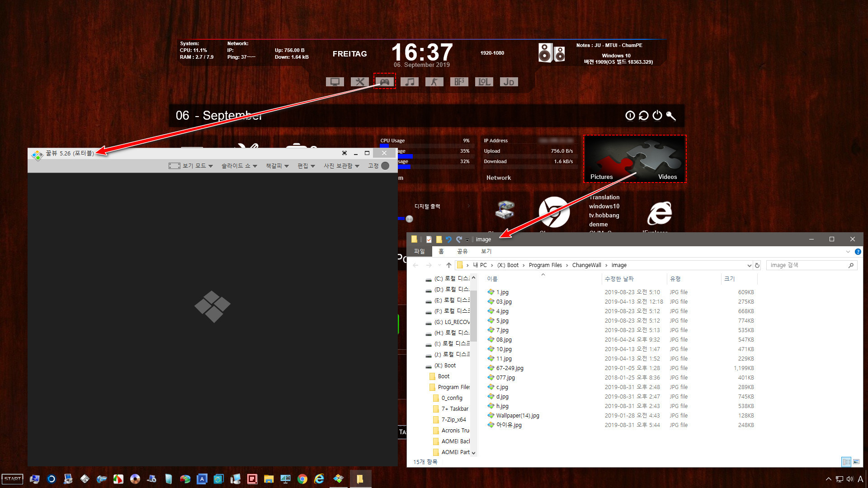Toggle the 고정 (pin) switch in Honeyview
Image resolution: width=868 pixels, height=488 pixels.
tap(385, 166)
